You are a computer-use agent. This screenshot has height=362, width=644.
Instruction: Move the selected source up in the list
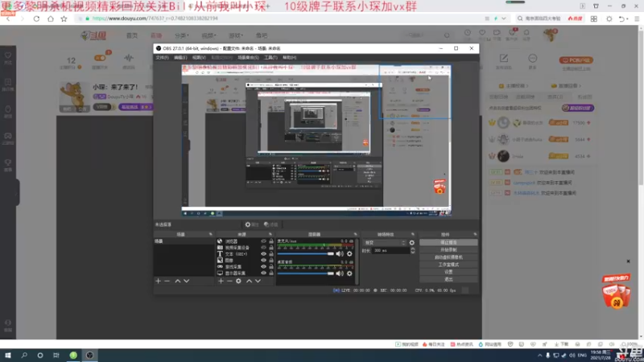point(249,281)
